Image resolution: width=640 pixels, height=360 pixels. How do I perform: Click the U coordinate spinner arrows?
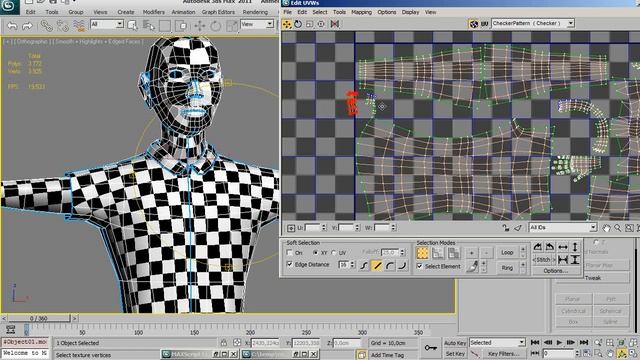click(x=324, y=228)
